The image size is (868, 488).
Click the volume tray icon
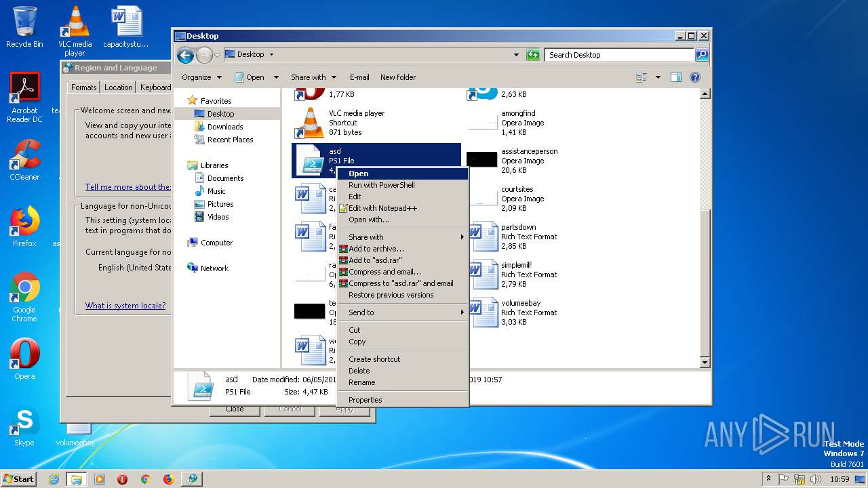pos(815,479)
